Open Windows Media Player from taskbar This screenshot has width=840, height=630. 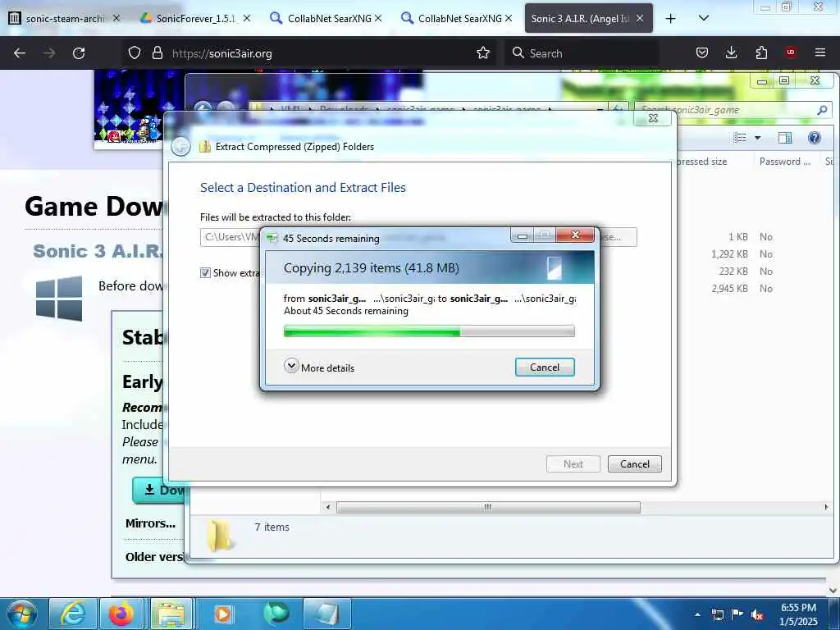point(223,614)
